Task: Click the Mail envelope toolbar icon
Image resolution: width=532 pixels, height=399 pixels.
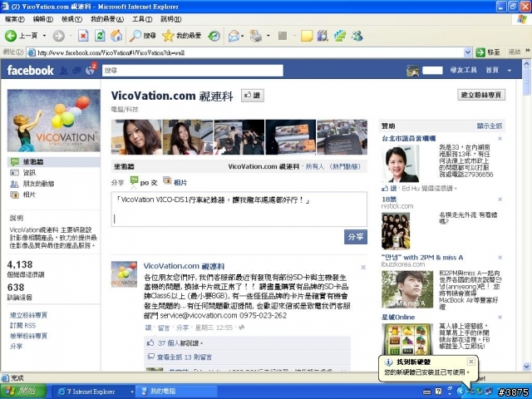Action: pos(234,36)
